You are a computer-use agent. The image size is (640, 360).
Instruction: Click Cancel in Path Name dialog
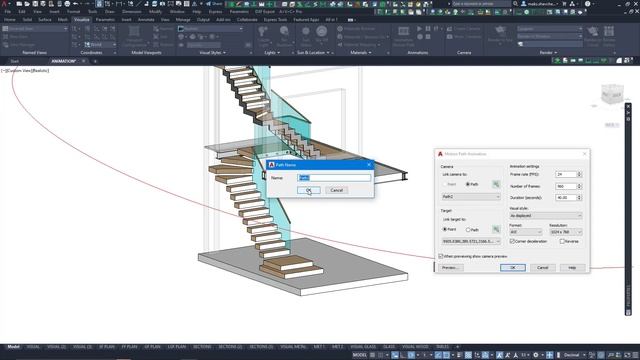(337, 190)
